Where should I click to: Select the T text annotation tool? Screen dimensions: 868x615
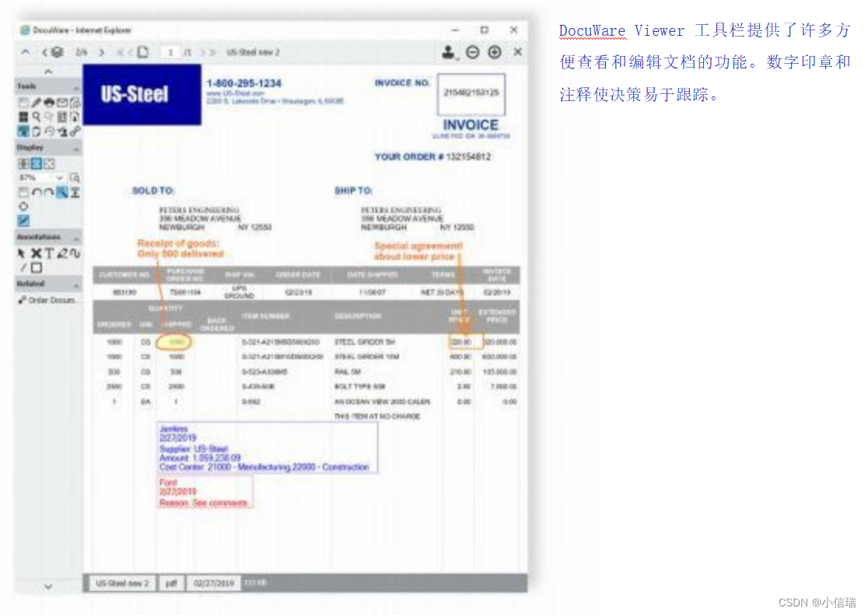(x=49, y=253)
